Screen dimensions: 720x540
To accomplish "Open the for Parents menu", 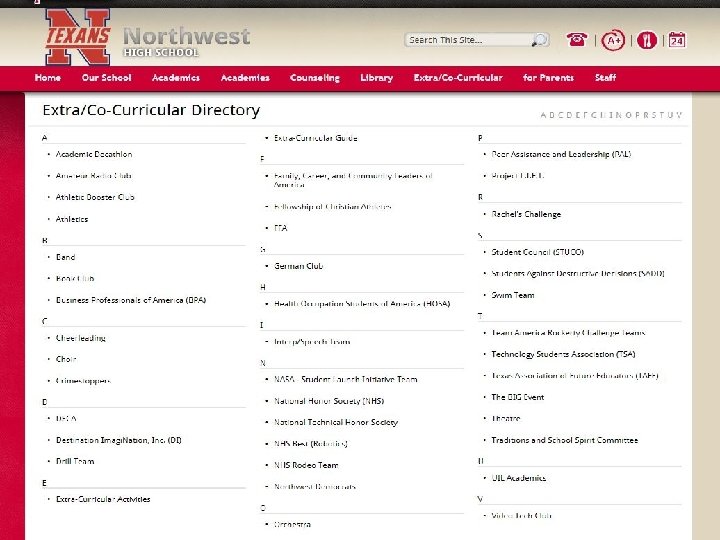I will point(548,78).
